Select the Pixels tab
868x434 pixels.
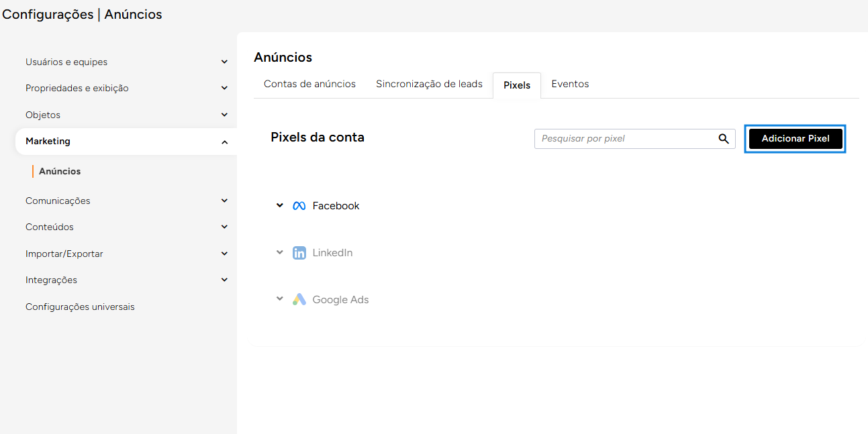click(517, 85)
